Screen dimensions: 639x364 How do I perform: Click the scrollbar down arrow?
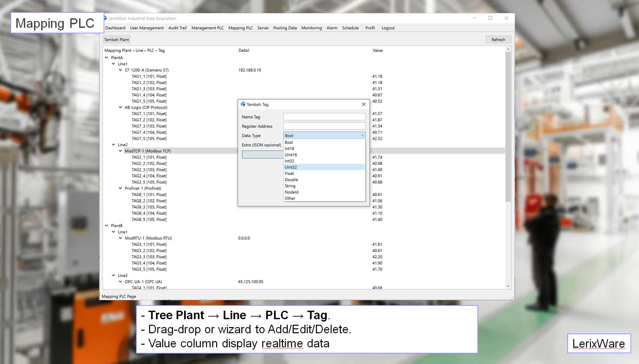point(508,286)
